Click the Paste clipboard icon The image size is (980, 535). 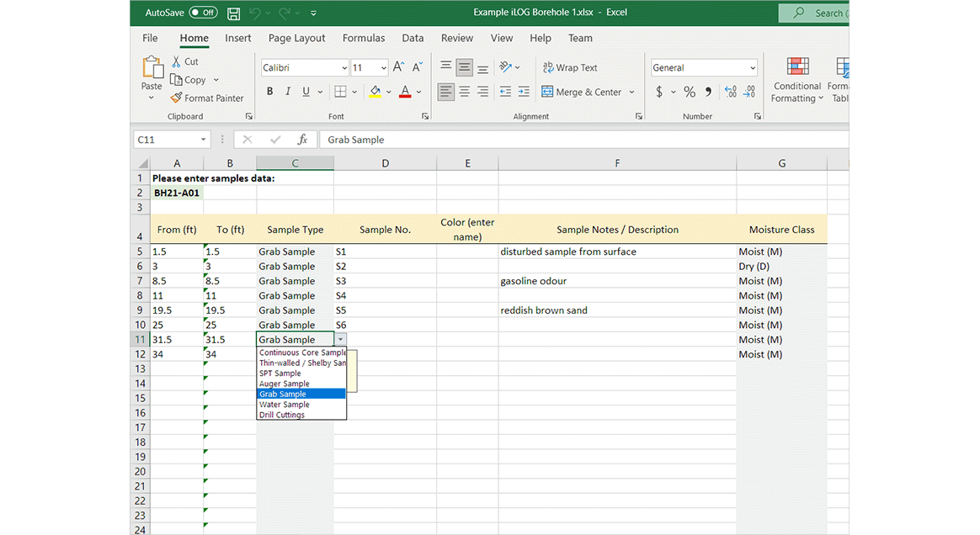coord(152,67)
